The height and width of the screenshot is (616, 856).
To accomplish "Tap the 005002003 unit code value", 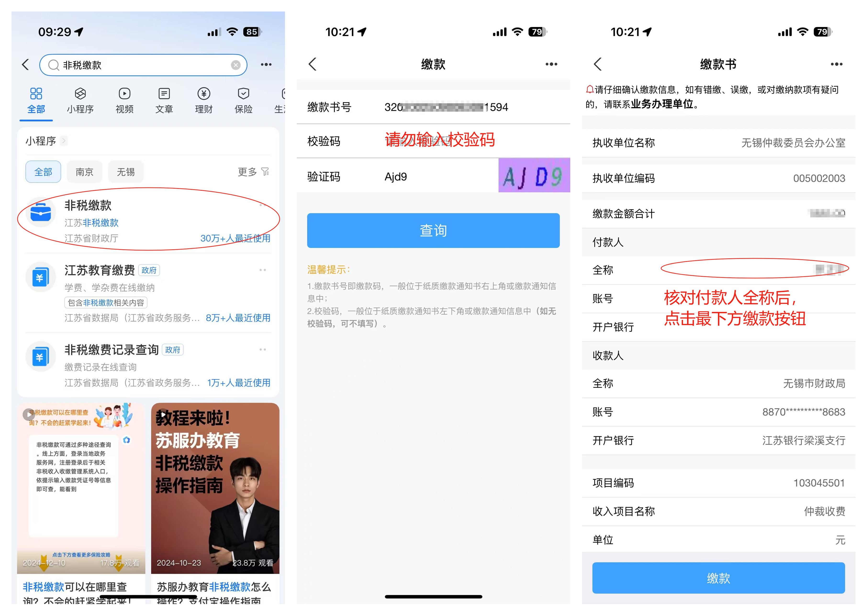I will click(819, 178).
